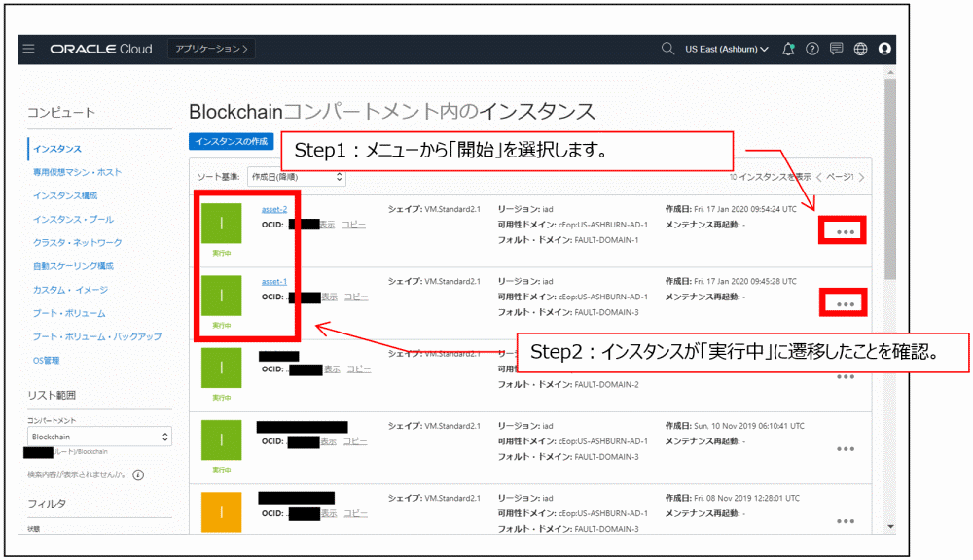Click the FAULT-DOMAIN-1 text in asset-2 row

606,240
